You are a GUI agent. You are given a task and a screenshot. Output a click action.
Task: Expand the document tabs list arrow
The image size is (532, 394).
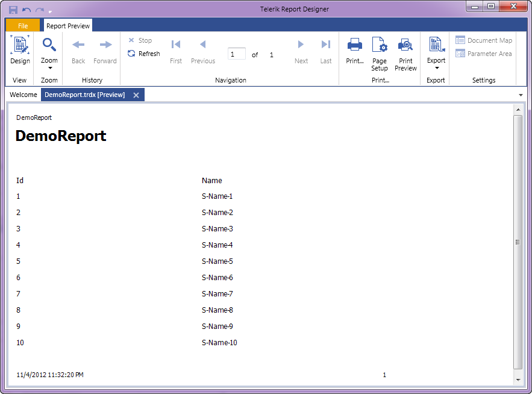click(521, 95)
